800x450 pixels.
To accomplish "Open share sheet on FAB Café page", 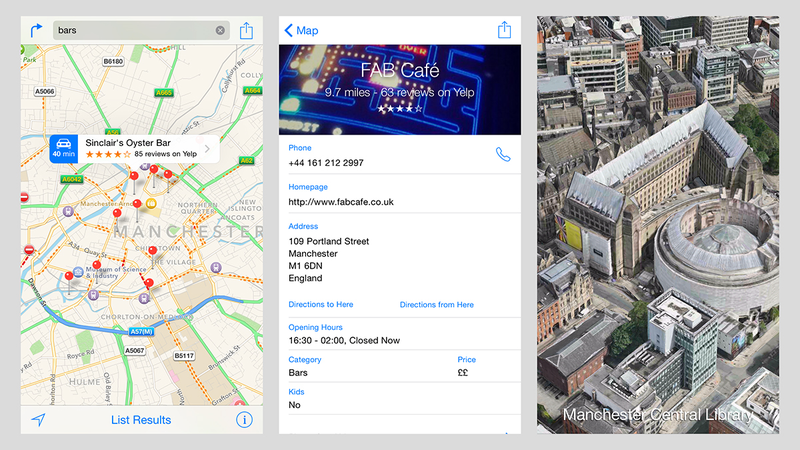I will pyautogui.click(x=504, y=30).
